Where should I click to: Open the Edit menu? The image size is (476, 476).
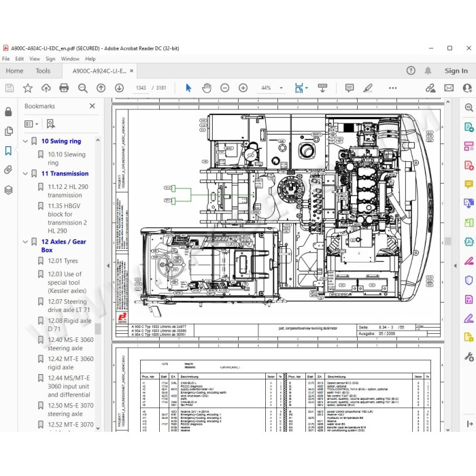[20, 59]
